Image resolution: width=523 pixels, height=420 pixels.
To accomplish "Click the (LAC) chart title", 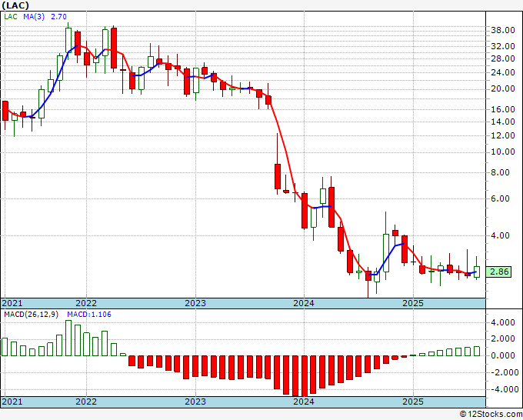I will (x=15, y=5).
